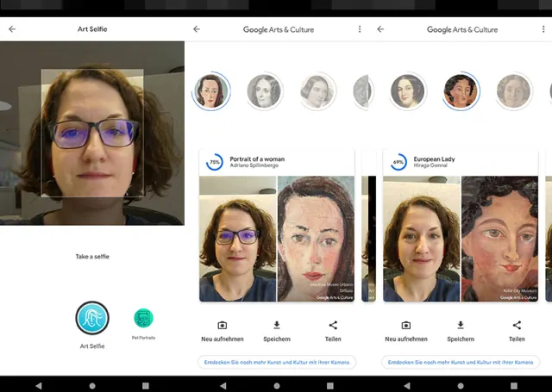Select the first dark-haired portrait match in right screen
Screen dimensions: 552x392
(x=408, y=91)
